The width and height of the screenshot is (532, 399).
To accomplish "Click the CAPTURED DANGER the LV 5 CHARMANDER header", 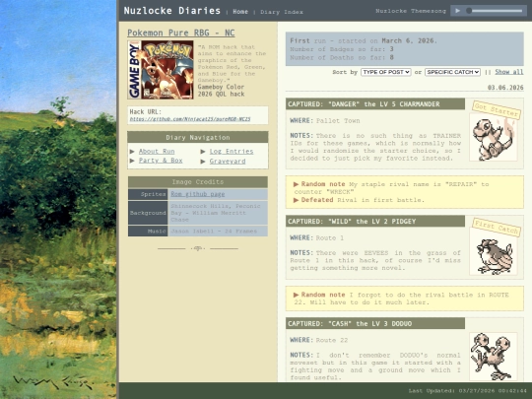I will [x=375, y=104].
